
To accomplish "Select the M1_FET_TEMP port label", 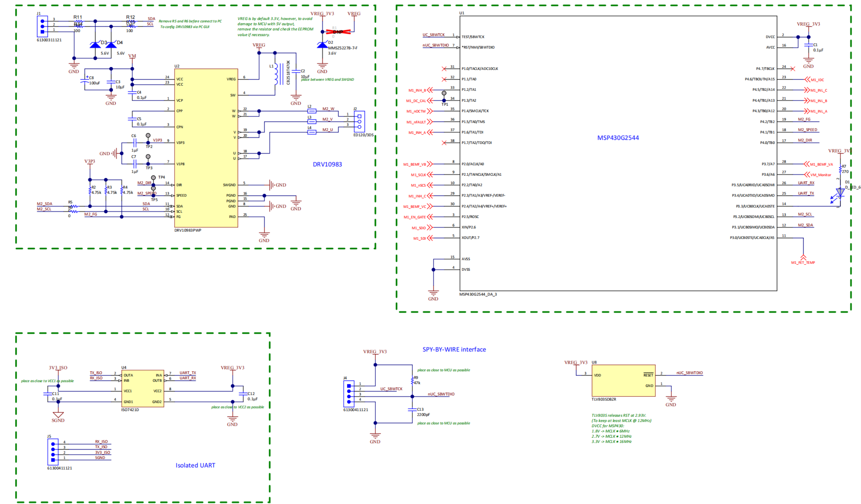I will coord(803,263).
